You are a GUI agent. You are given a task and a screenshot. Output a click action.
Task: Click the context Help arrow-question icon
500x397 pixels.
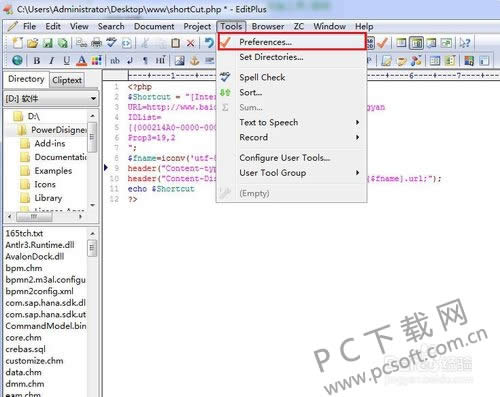tap(464, 43)
